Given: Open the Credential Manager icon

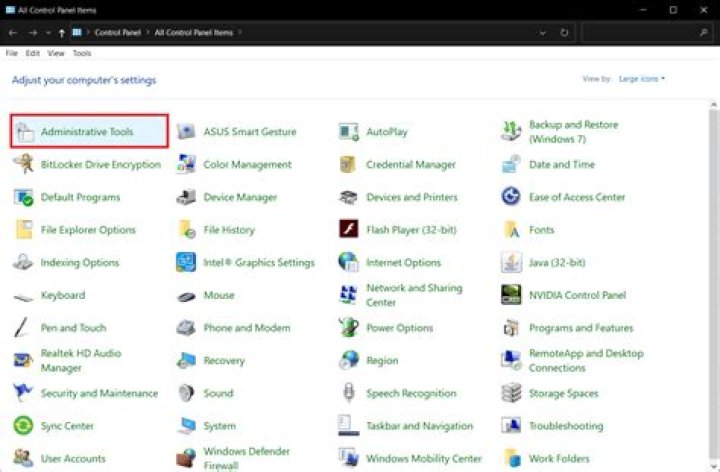Looking at the screenshot, I should 348,164.
